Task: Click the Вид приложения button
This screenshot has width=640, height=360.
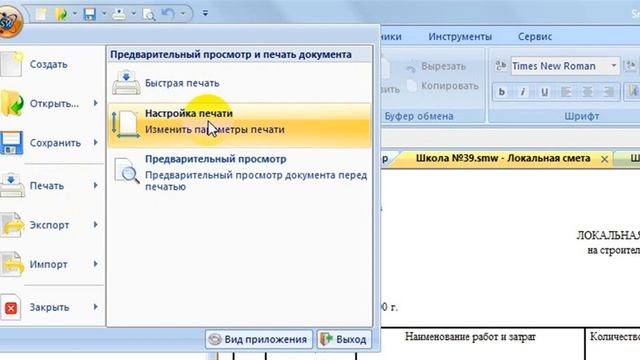Action: pyautogui.click(x=259, y=339)
